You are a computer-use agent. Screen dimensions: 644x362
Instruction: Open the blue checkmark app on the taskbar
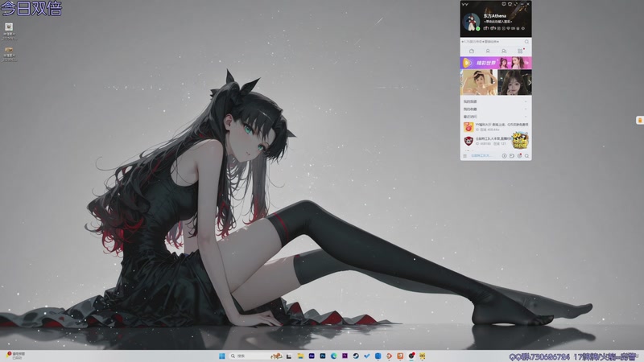pos(367,356)
